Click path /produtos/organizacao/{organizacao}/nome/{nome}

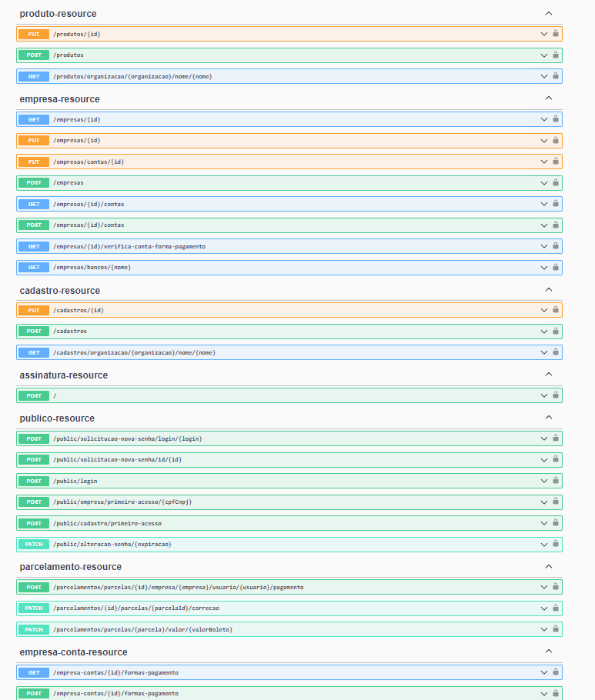coord(132,76)
